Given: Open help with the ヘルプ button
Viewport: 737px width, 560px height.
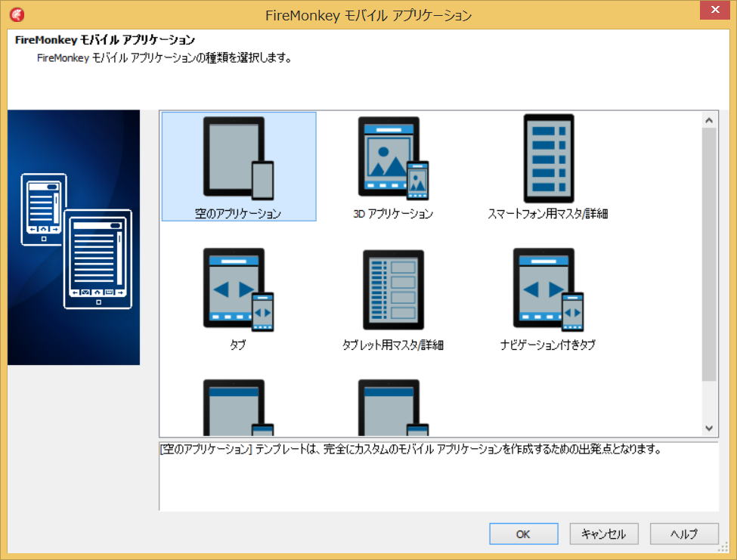Looking at the screenshot, I should tap(684, 534).
